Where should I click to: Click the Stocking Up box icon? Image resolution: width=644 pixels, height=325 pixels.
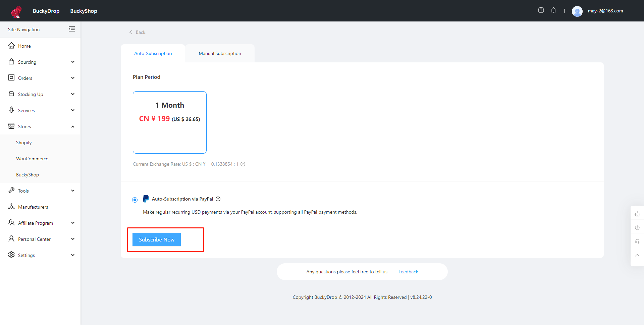click(x=11, y=94)
